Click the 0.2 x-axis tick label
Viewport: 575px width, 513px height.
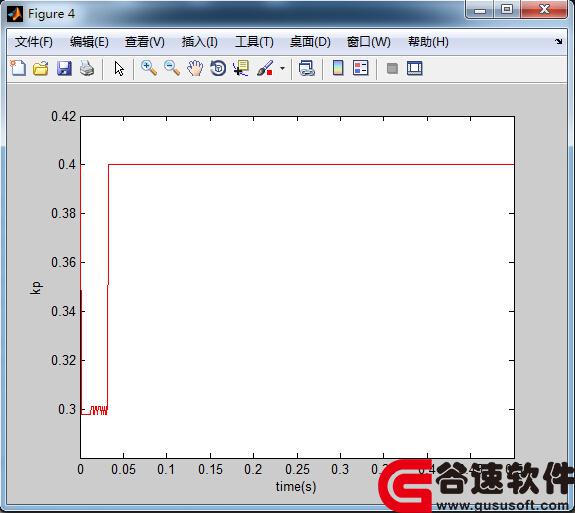[x=253, y=469]
